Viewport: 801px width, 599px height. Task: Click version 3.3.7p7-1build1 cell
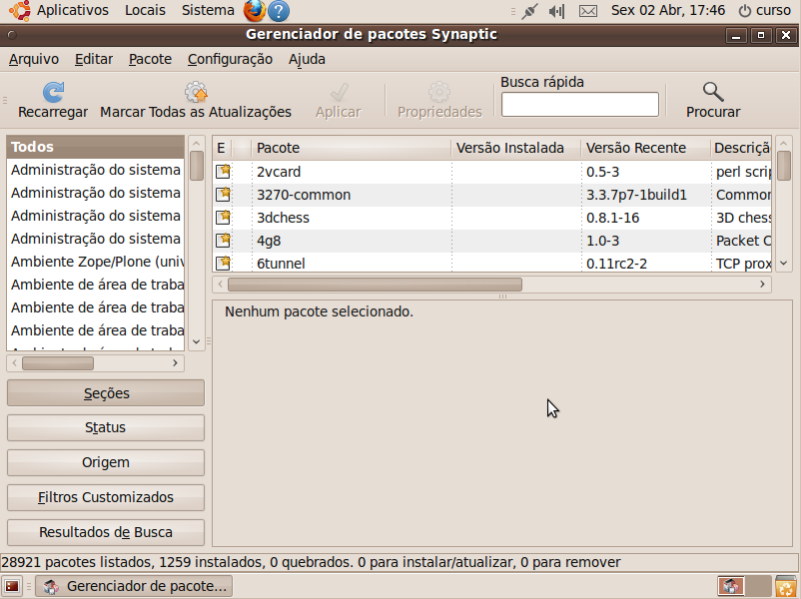point(637,195)
